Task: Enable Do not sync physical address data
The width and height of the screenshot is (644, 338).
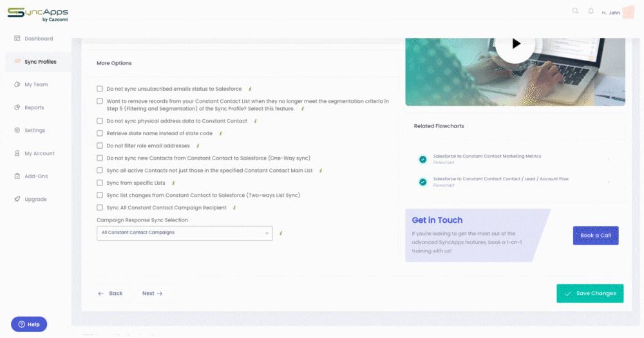Action: tap(100, 121)
